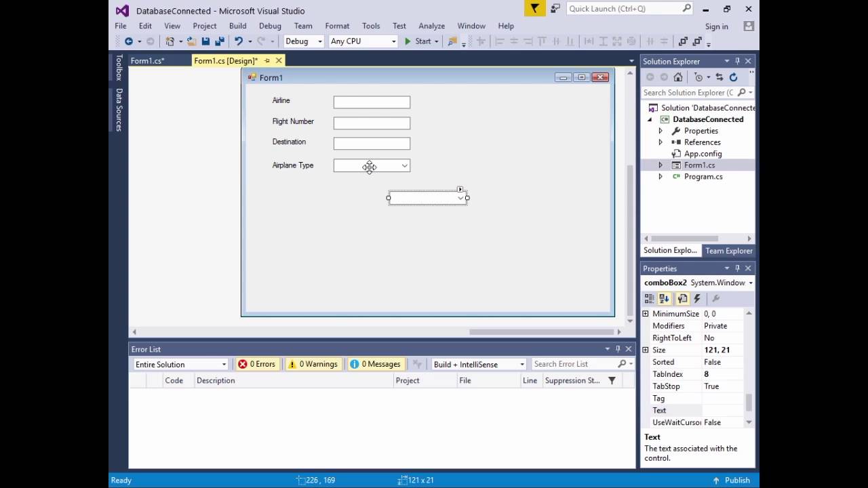The height and width of the screenshot is (488, 868).
Task: Open the combobox2 object selector dropdown
Action: click(750, 283)
